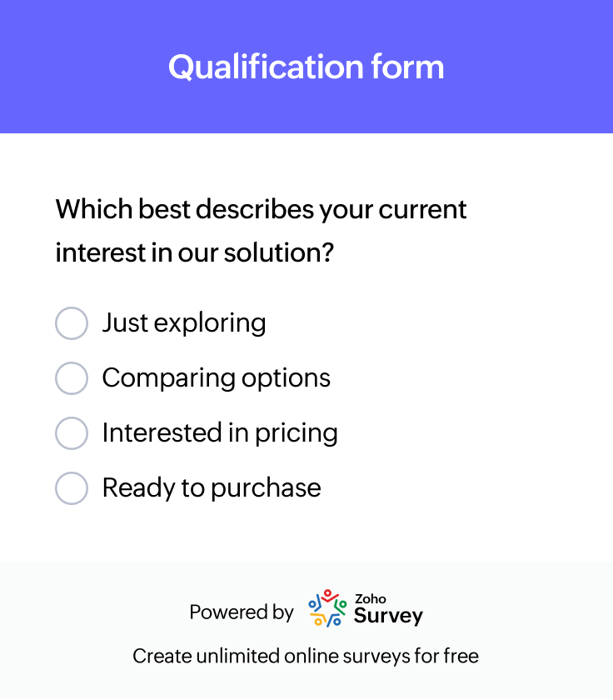Screen dimensions: 613x700
Task: Click the red figure in the Zoho logo
Action: (x=328, y=597)
